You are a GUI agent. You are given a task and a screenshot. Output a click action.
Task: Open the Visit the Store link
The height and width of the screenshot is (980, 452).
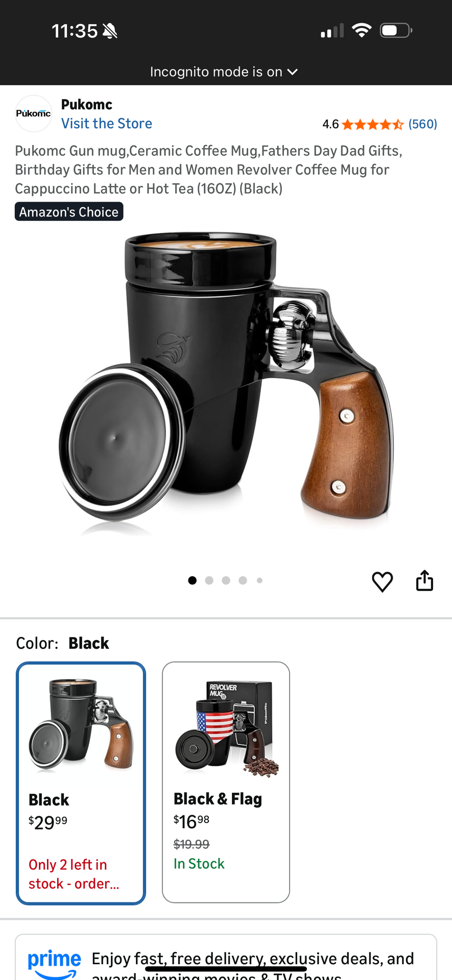click(x=107, y=124)
